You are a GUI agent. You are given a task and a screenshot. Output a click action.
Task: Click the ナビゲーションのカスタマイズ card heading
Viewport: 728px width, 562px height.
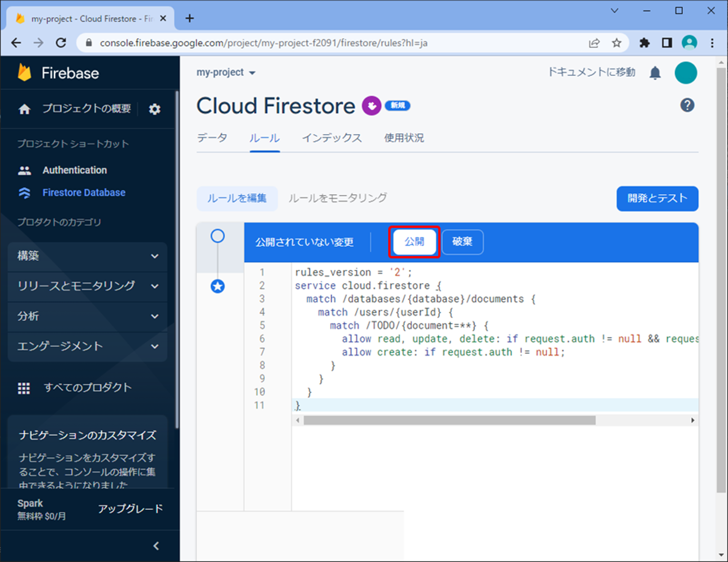pyautogui.click(x=87, y=435)
